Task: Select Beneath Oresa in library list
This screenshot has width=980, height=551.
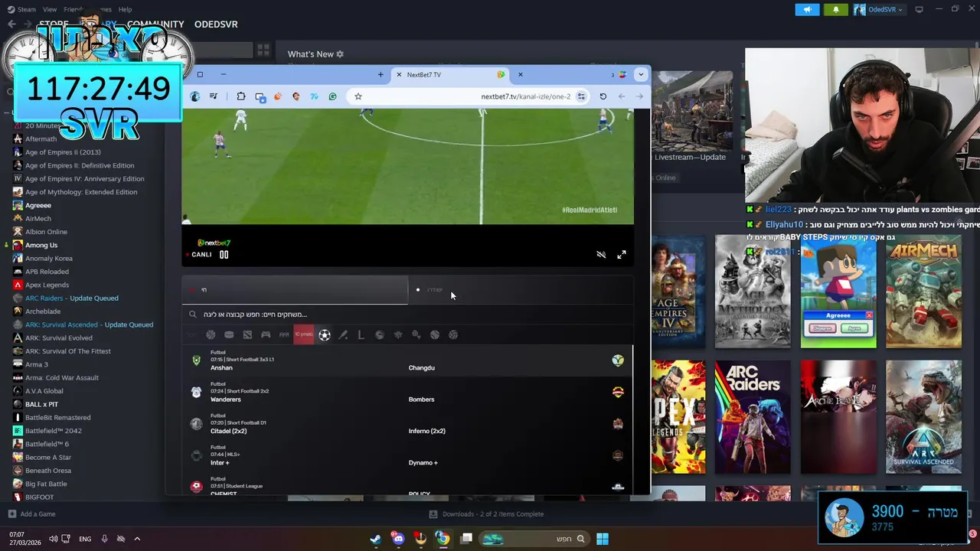Action: pos(48,471)
